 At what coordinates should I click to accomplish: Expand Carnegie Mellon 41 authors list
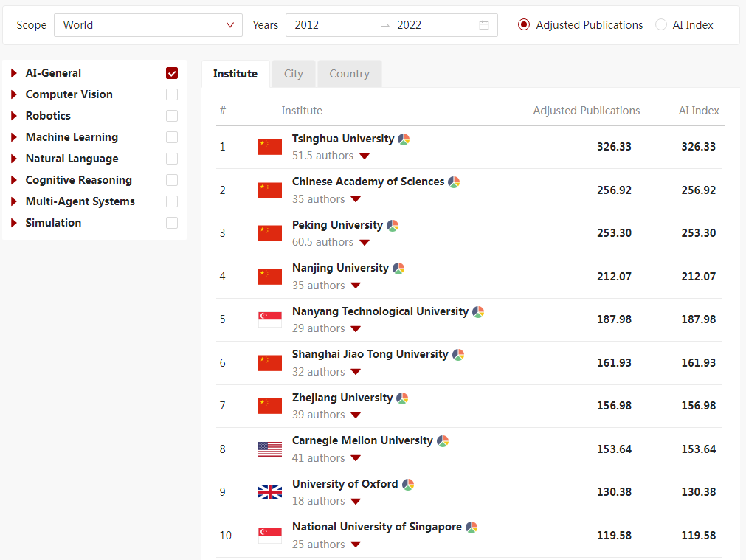tap(356, 459)
